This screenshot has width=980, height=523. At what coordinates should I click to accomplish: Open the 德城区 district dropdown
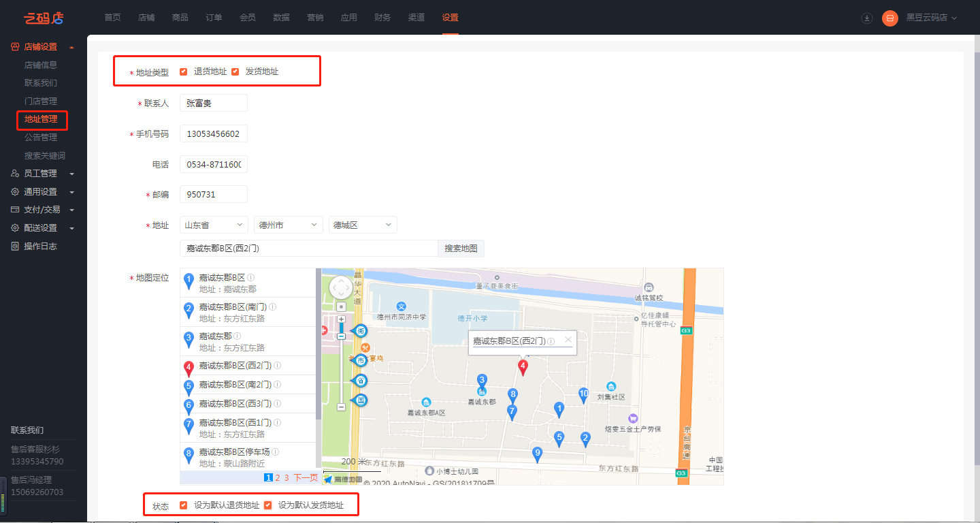pos(362,225)
